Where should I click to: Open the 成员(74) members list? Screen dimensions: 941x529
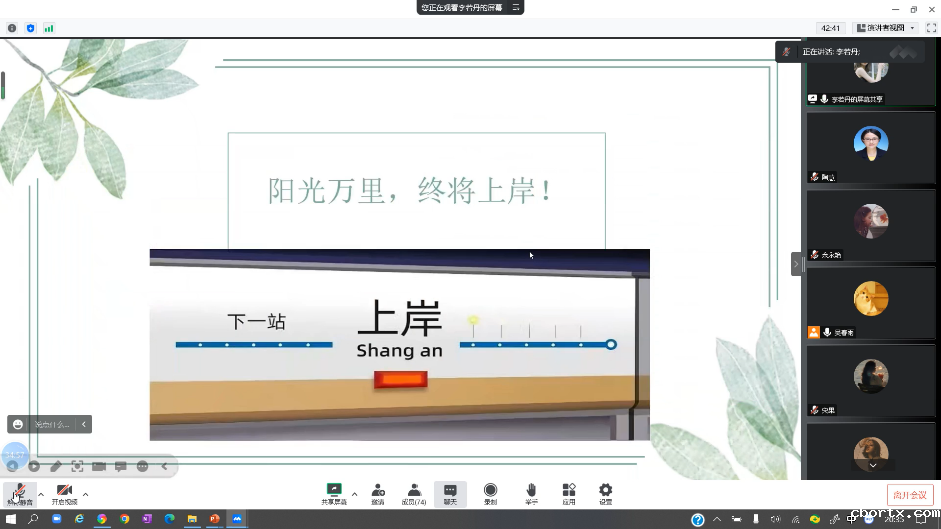coord(414,491)
